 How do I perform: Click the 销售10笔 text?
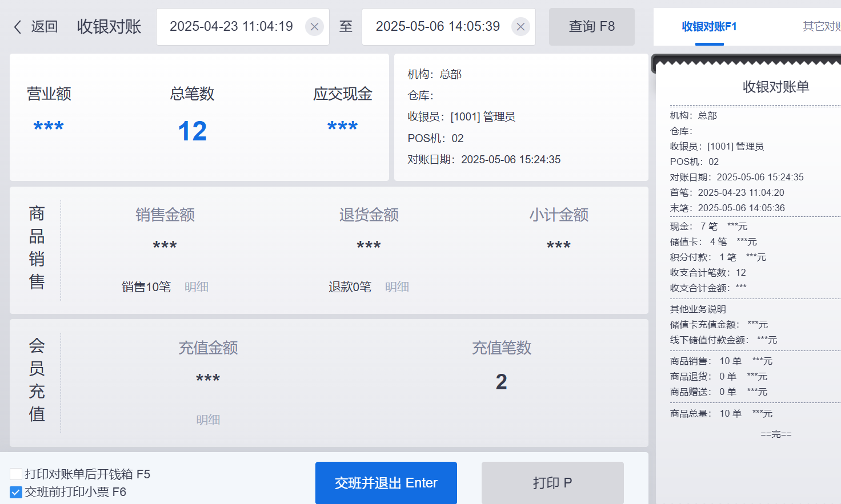[146, 287]
